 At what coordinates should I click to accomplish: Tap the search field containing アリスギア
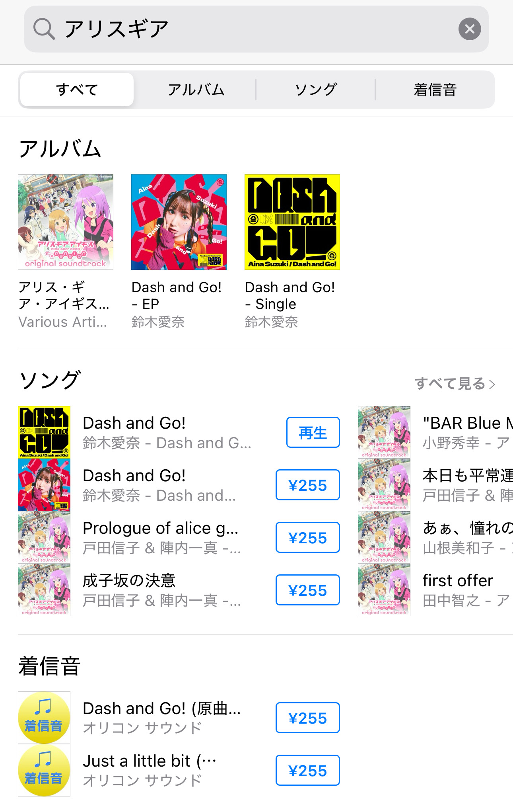pyautogui.click(x=256, y=29)
